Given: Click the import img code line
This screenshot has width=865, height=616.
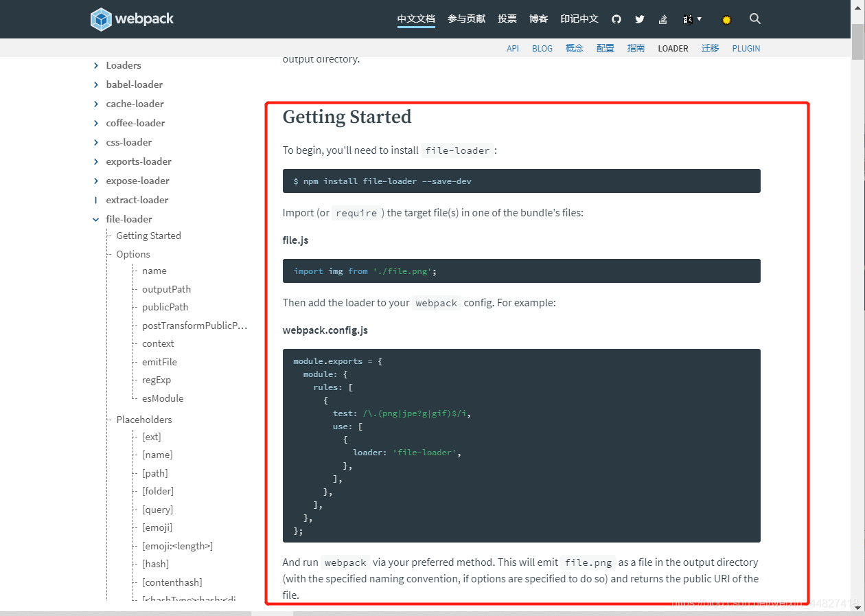Looking at the screenshot, I should tap(365, 271).
